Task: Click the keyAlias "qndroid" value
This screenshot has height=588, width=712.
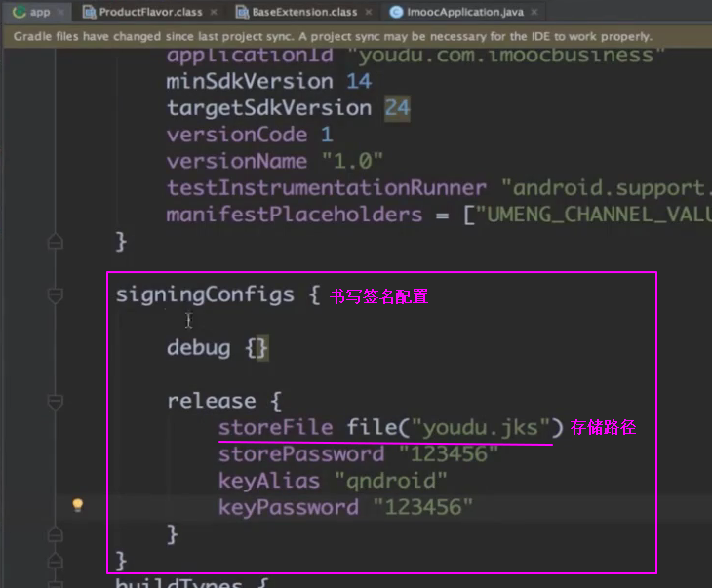Action: [x=391, y=481]
